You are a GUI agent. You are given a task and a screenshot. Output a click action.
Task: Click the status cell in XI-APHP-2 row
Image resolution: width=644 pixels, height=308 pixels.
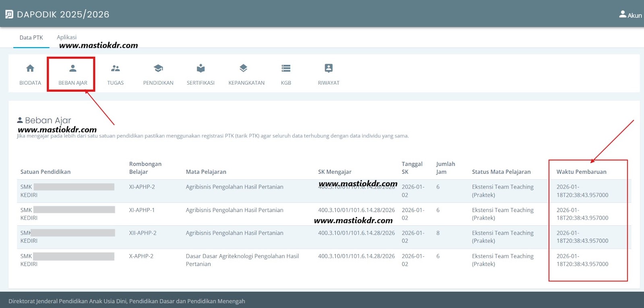[503, 191]
